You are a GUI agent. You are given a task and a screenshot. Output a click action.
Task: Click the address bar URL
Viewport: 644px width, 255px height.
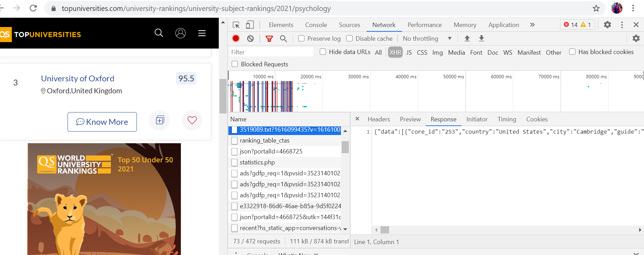click(x=196, y=9)
